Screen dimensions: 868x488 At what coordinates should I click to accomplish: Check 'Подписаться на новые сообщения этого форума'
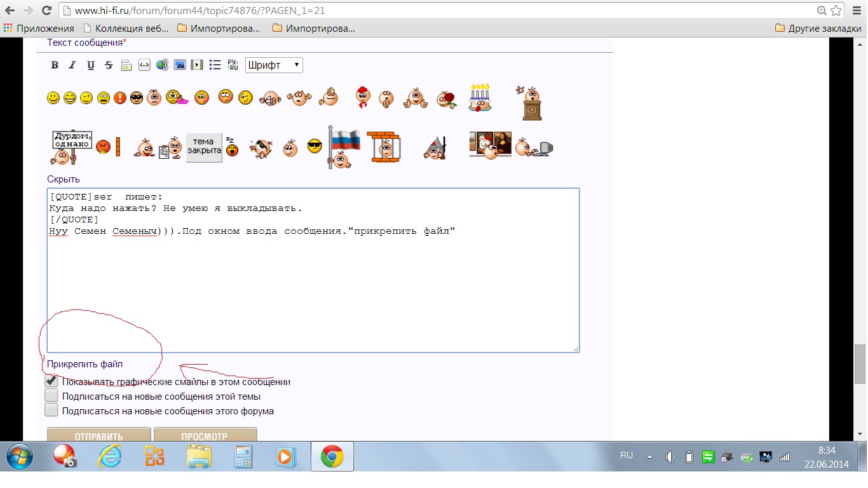(51, 410)
